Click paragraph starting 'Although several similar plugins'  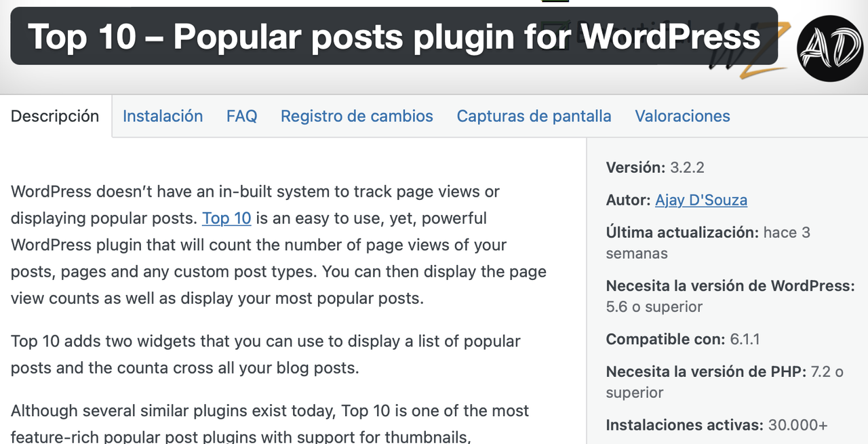(270, 424)
